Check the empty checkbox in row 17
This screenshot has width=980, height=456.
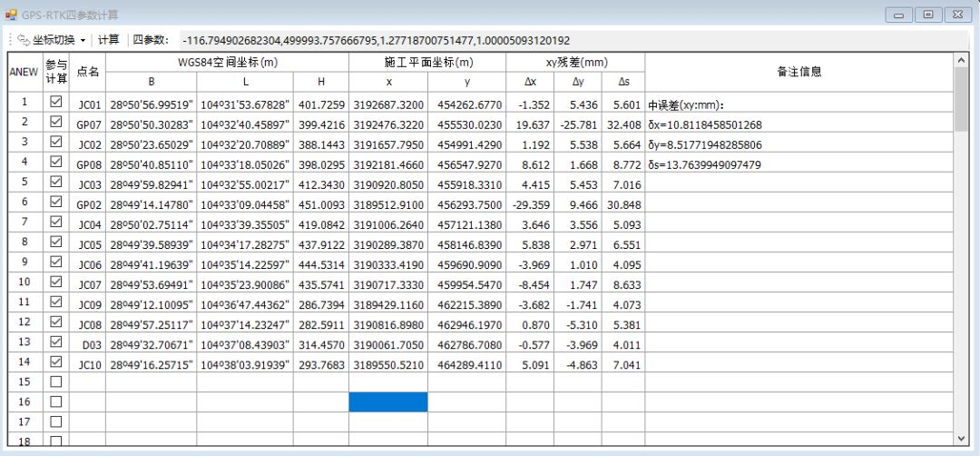[56, 421]
